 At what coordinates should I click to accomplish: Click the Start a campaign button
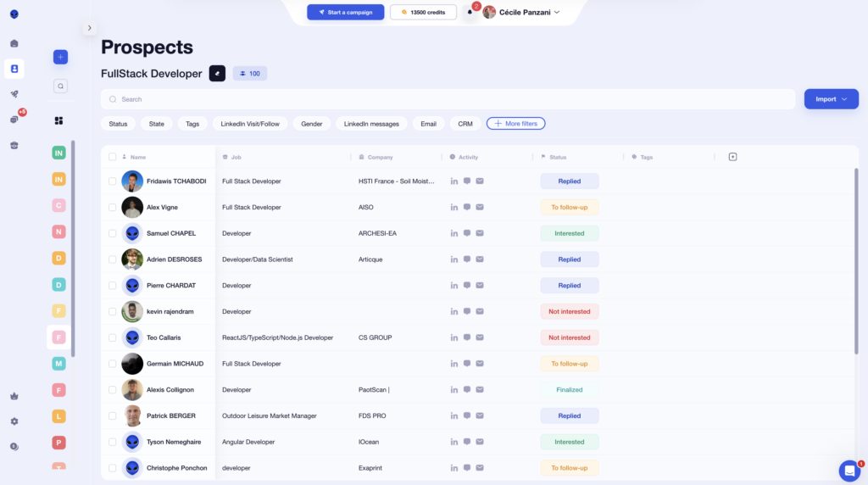(345, 12)
